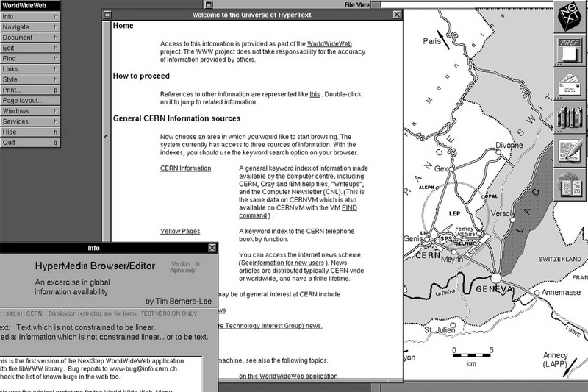
Task: Expand the Style submenu
Action: point(30,79)
